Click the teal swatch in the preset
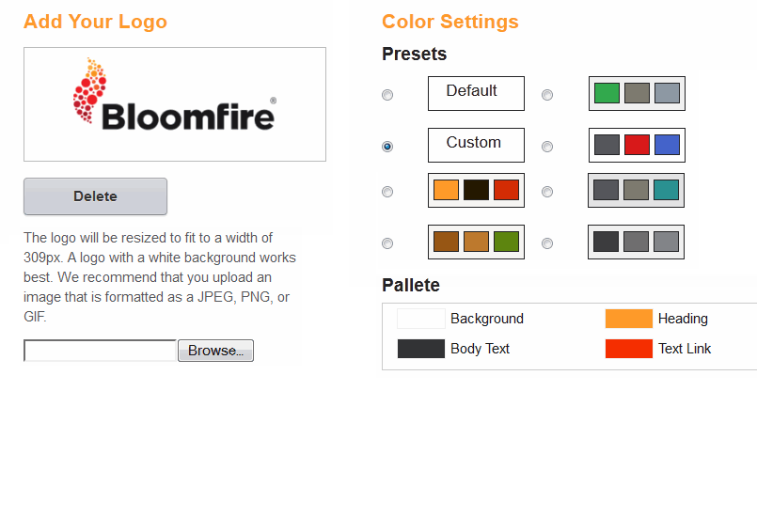The width and height of the screenshot is (757, 532). [x=666, y=190]
